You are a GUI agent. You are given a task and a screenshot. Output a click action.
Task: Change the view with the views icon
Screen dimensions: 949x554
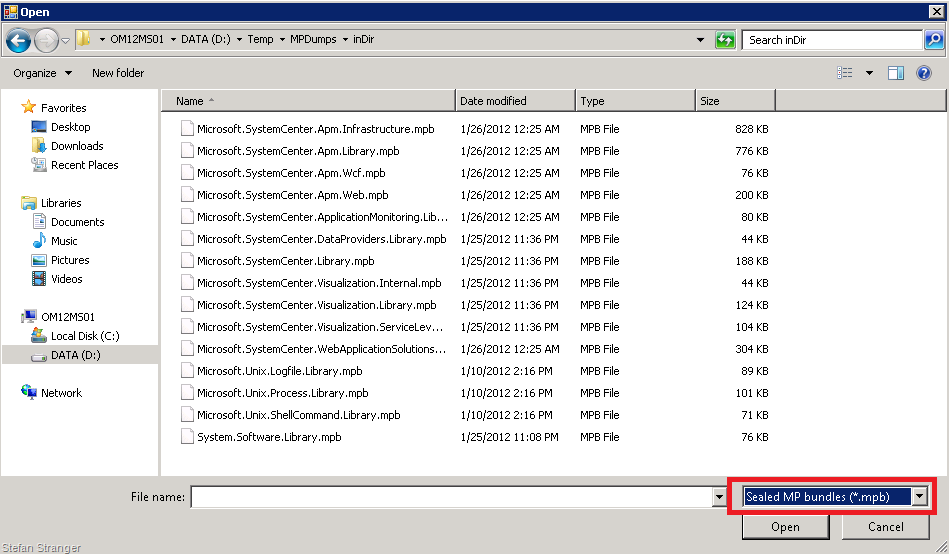[x=845, y=73]
